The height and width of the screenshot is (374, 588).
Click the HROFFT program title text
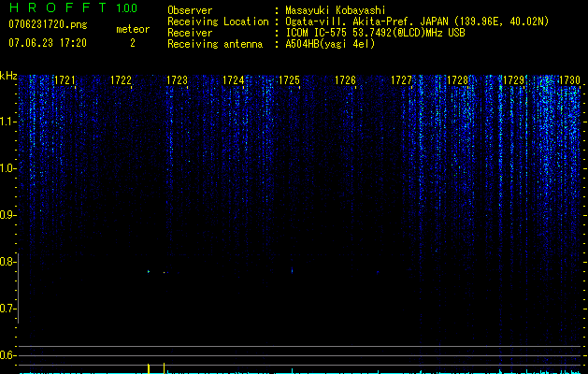(58, 7)
